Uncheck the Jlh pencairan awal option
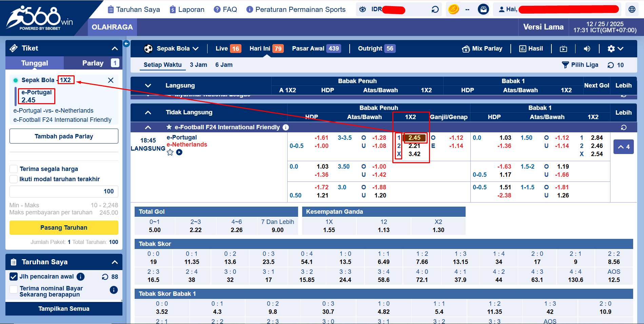This screenshot has height=324, width=644. pos(14,277)
